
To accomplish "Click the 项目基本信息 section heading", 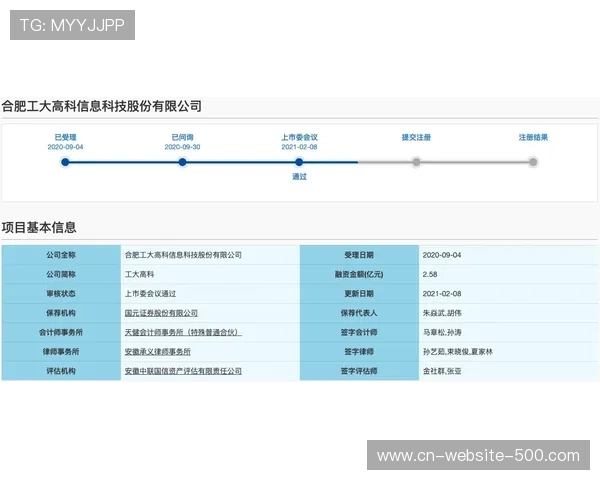I will pyautogui.click(x=39, y=227).
